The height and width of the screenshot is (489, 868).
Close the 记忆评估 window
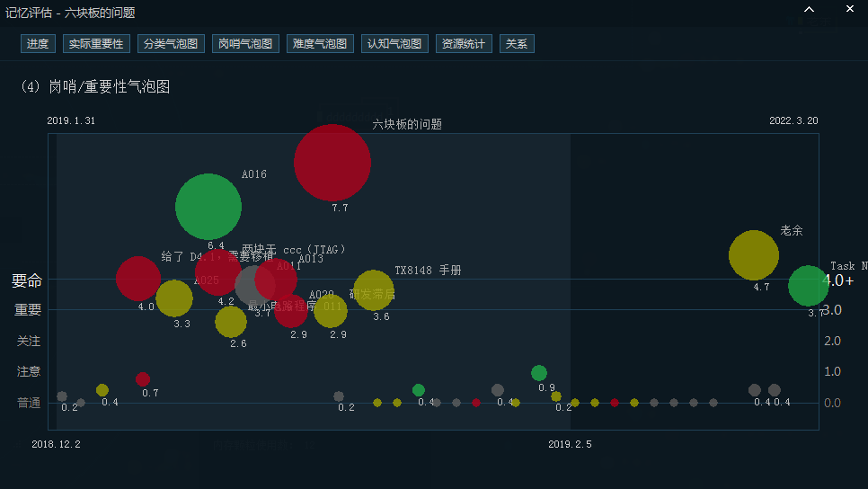click(849, 10)
